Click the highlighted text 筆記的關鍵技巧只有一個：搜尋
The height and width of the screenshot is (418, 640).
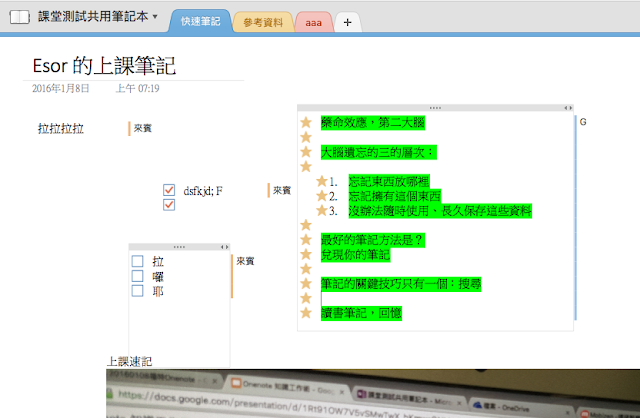pyautogui.click(x=401, y=284)
